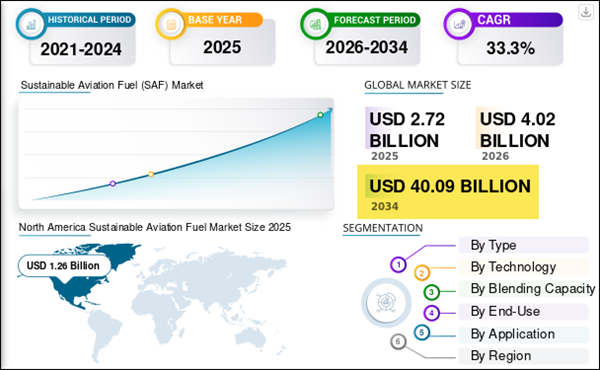Click the BASE YEAR orange label
The height and width of the screenshot is (370, 600).
[215, 20]
